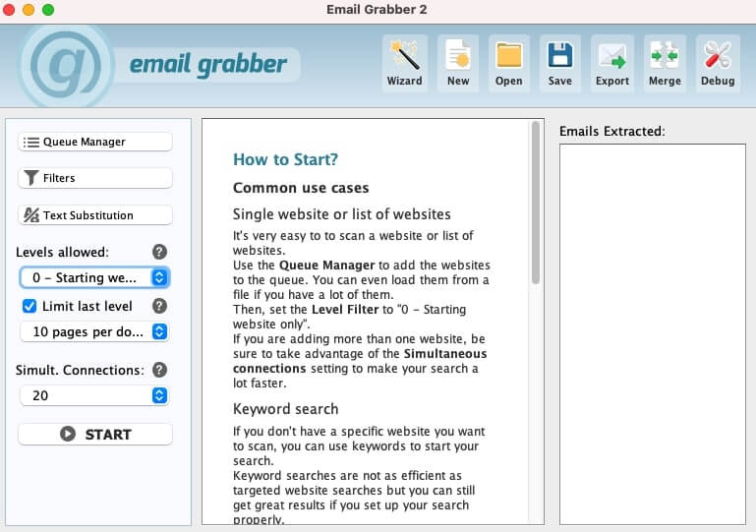This screenshot has height=532, width=756.
Task: Open Text Substitution settings
Action: click(95, 215)
